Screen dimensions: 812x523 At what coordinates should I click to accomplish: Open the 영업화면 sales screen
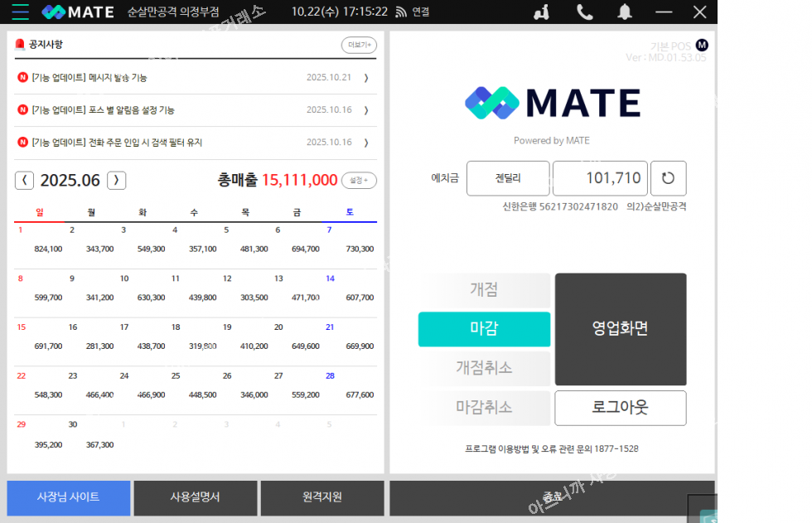click(620, 329)
